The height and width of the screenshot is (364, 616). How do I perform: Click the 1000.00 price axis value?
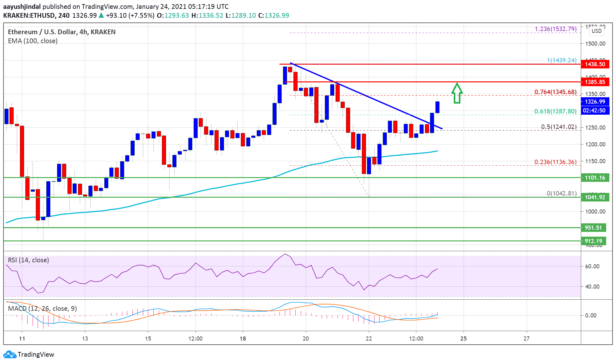[595, 212]
